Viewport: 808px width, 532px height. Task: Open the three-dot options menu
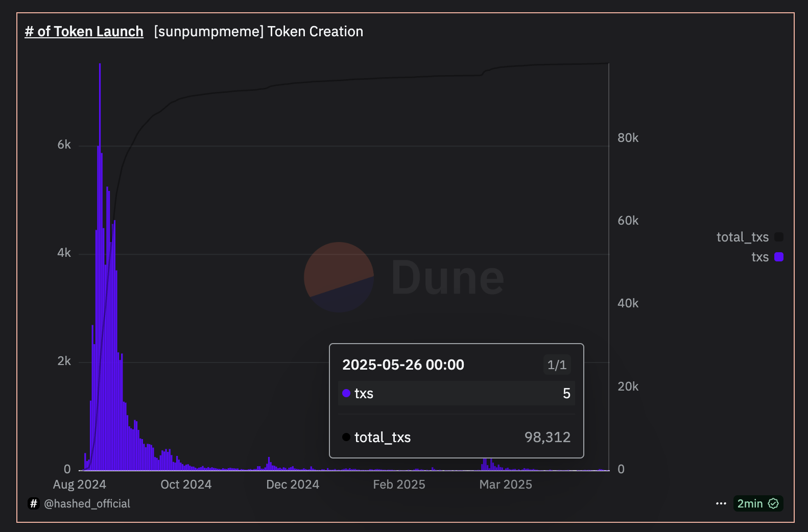(721, 503)
